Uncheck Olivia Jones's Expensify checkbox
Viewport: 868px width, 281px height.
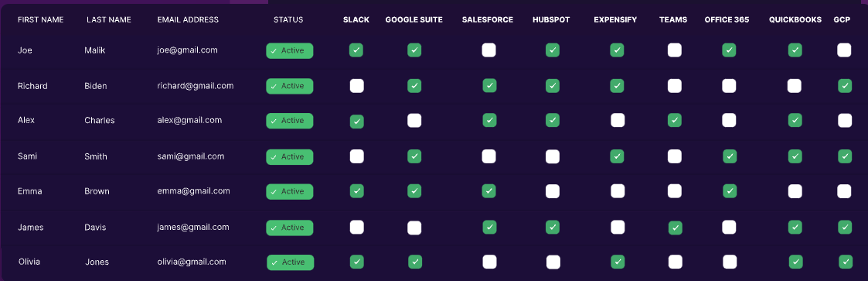click(618, 262)
